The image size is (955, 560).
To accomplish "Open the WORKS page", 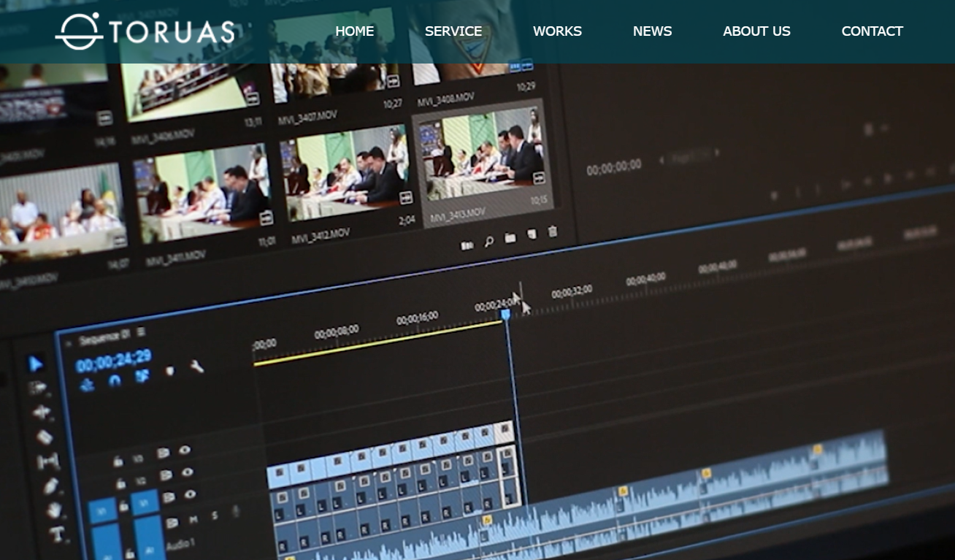I will point(557,31).
